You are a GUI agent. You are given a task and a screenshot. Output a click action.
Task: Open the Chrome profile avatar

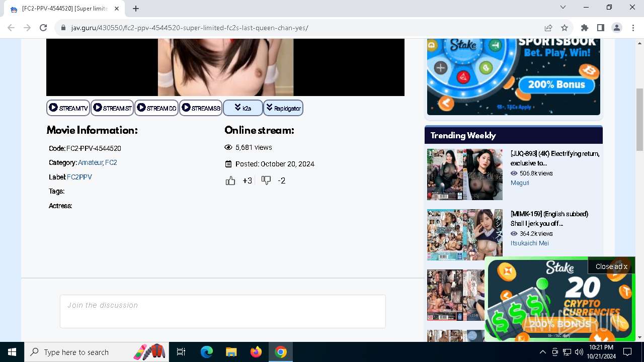point(617,28)
